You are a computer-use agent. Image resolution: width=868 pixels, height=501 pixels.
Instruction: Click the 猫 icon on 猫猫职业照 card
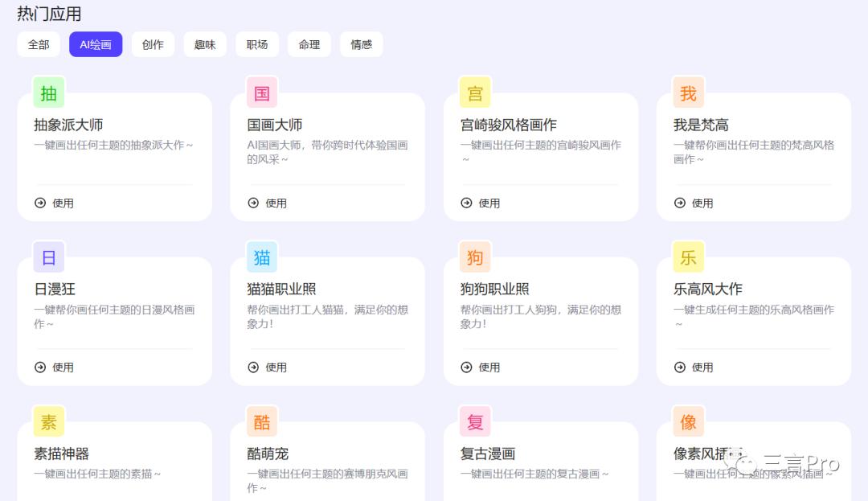coord(261,256)
